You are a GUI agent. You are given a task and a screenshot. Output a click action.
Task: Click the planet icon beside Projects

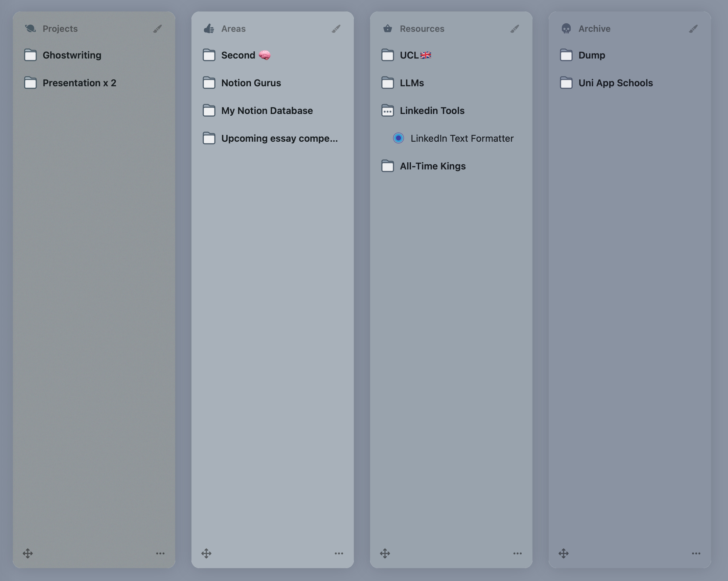[x=30, y=29]
